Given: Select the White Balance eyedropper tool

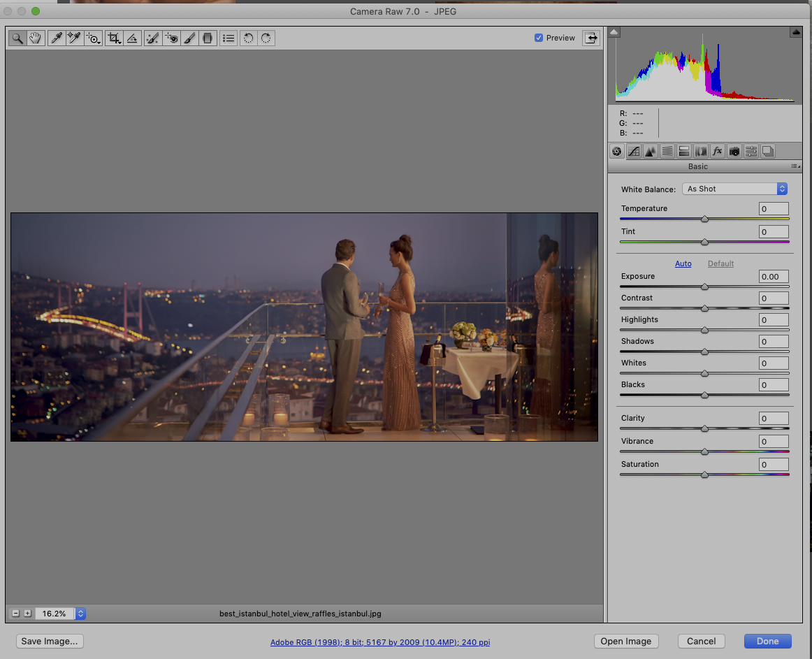Looking at the screenshot, I should pos(55,38).
